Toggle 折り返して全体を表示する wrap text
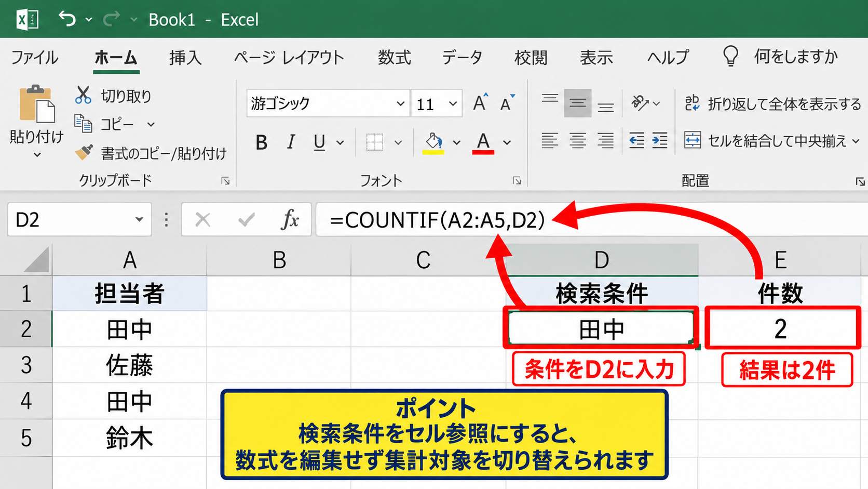868x489 pixels. (772, 103)
